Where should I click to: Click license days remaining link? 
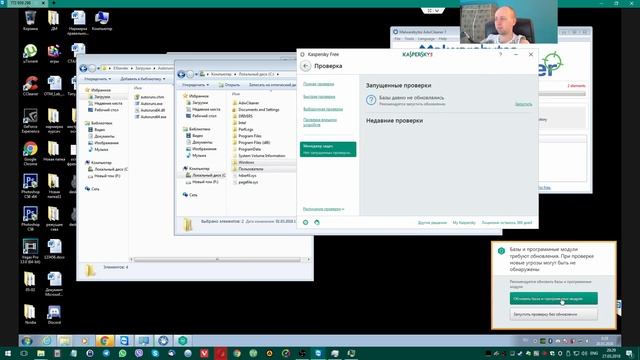coord(507,223)
